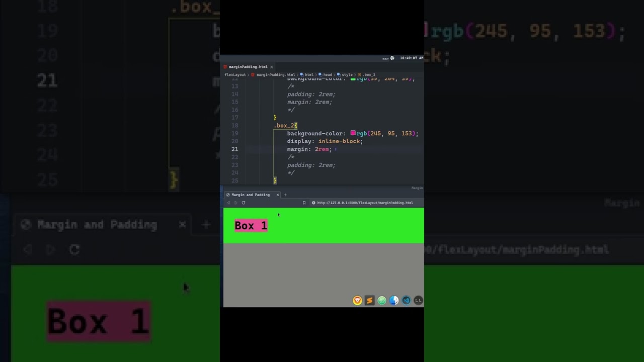Click the pink Box 1 element
644x362 pixels.
(x=251, y=226)
